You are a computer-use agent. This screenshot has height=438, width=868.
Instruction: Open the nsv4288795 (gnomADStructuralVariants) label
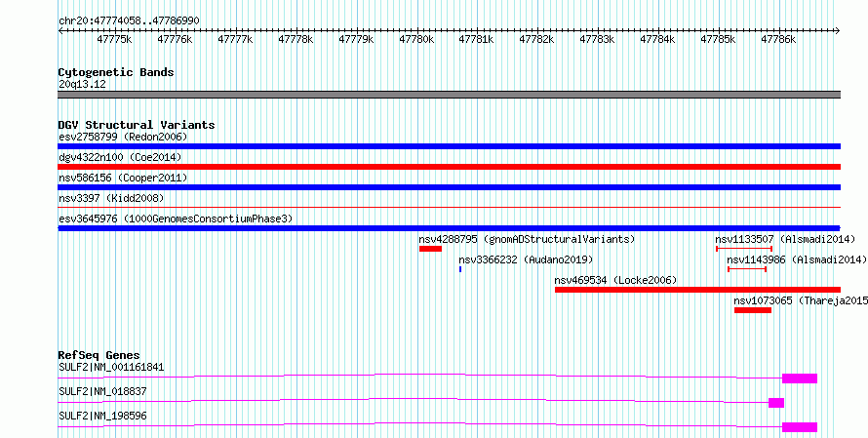(527, 239)
